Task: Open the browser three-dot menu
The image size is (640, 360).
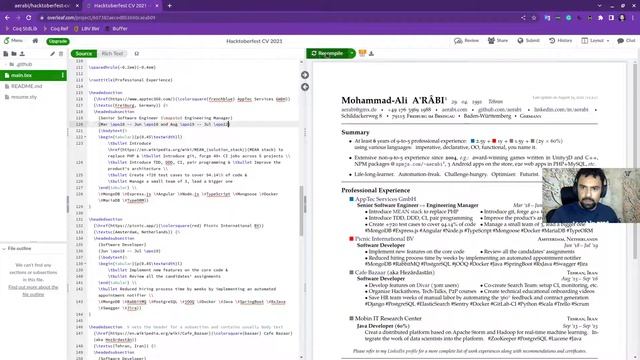Action: 633,18
